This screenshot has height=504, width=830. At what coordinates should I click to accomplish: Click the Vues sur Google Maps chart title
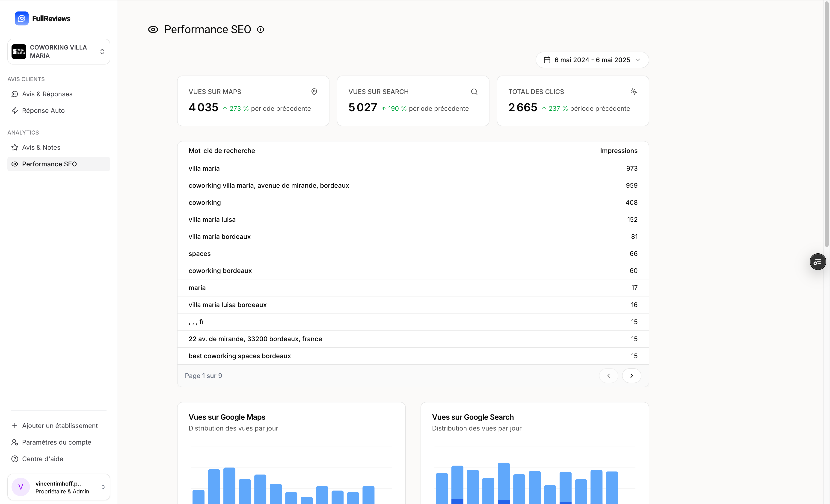point(227,417)
